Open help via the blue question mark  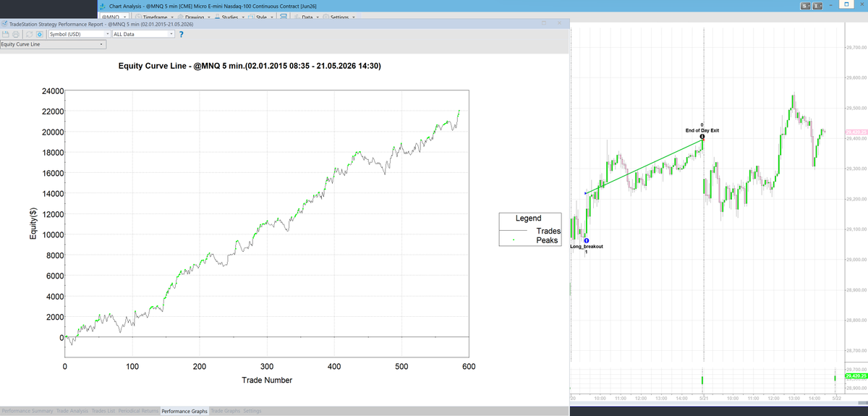pos(181,34)
